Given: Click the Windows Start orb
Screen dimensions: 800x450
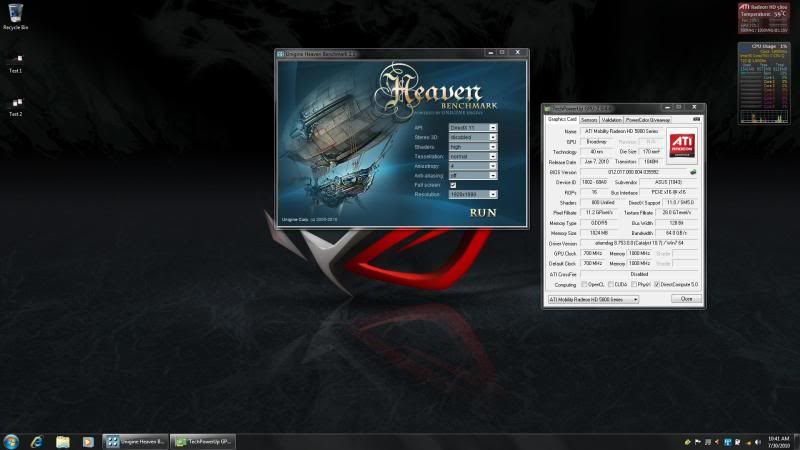Looking at the screenshot, I should pyautogui.click(x=11, y=441).
